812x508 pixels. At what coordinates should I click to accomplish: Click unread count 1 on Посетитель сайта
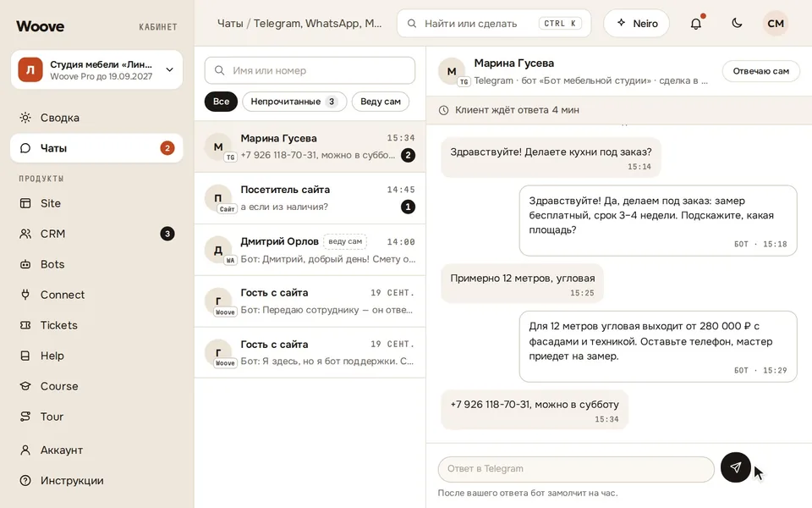coord(408,207)
